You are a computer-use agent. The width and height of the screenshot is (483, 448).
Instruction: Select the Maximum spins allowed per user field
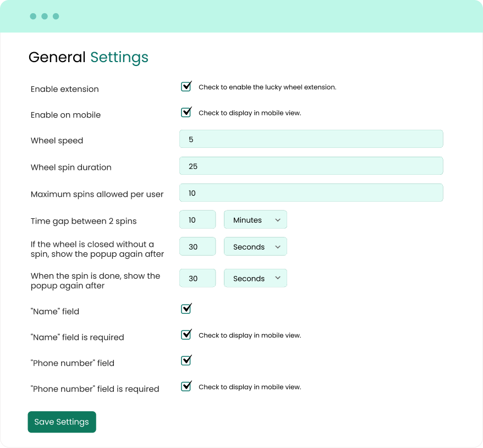[x=311, y=193]
